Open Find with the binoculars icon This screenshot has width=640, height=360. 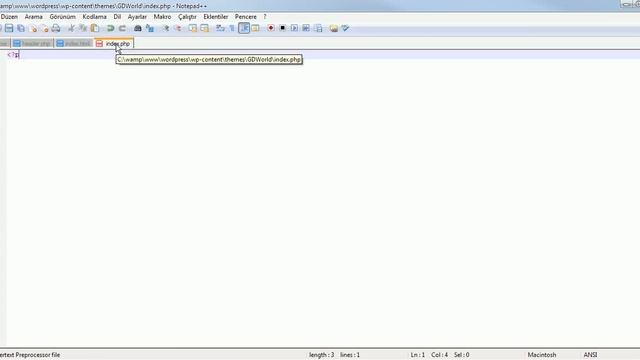click(138, 28)
